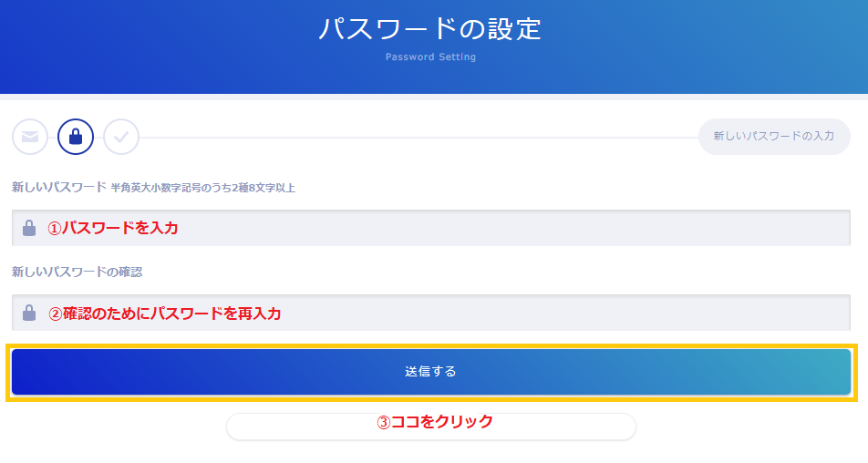
Task: Click the red ③ココをクリック annotation text
Action: tap(435, 422)
